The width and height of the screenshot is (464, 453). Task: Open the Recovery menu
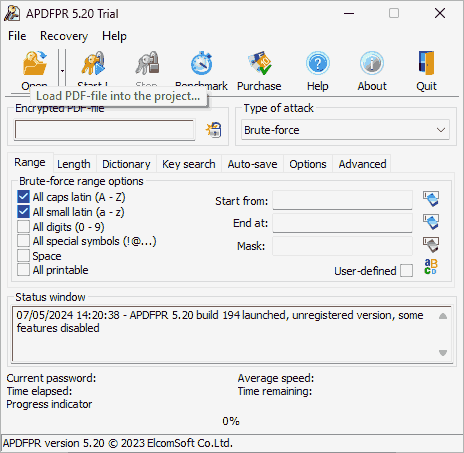[64, 36]
